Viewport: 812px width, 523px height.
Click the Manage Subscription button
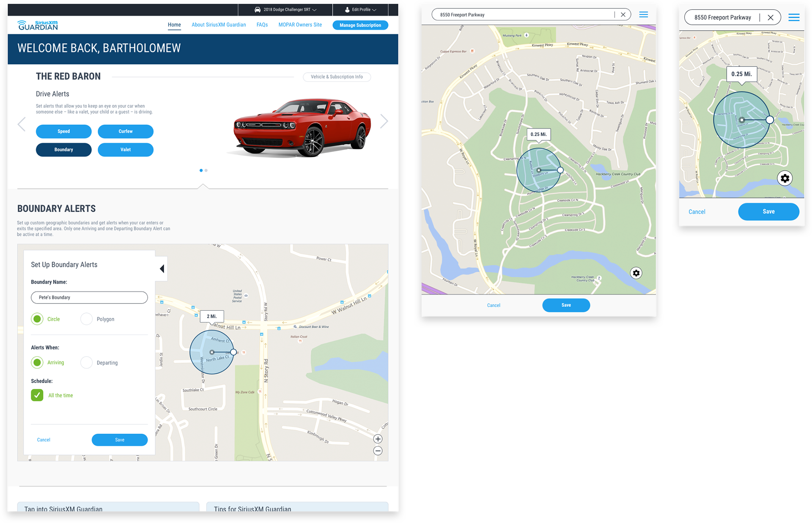[360, 25]
